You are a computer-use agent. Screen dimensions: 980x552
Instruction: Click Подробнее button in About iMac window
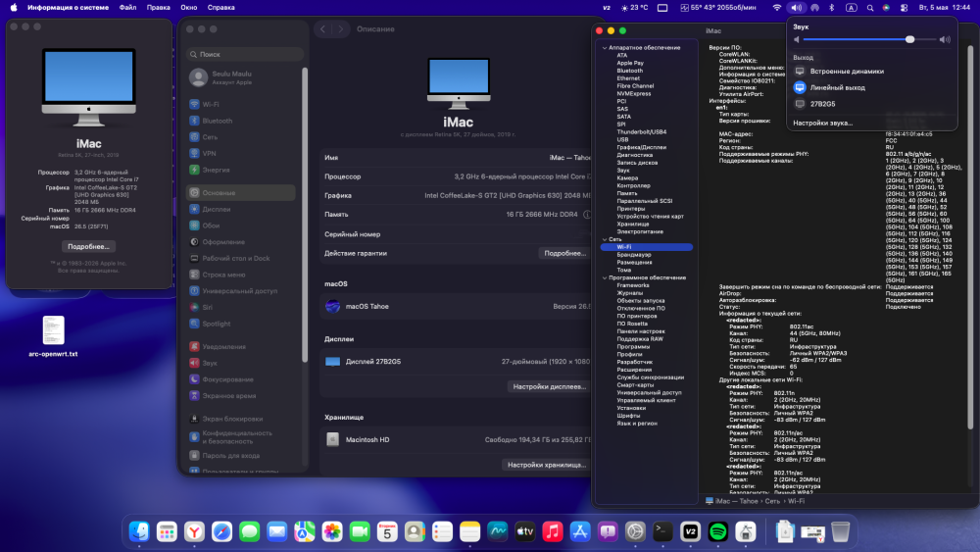(x=88, y=246)
